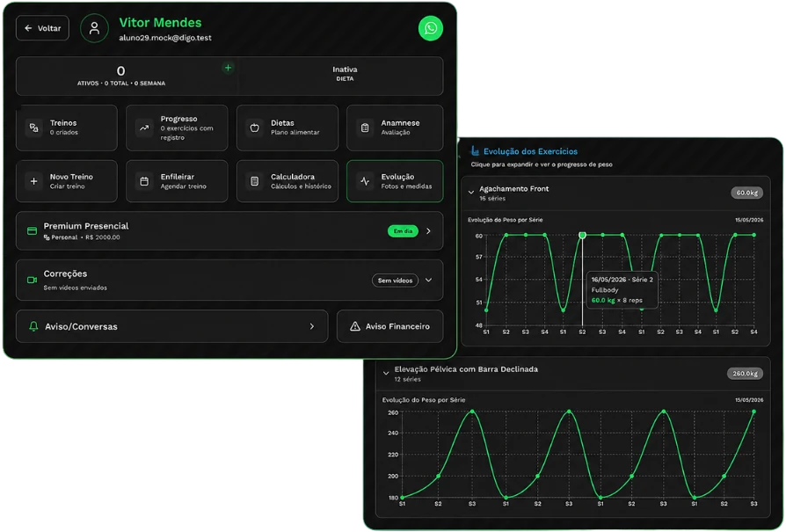Image resolution: width=786 pixels, height=532 pixels.
Task: Click the Aviso/Conversas bell icon
Action: tap(33, 326)
